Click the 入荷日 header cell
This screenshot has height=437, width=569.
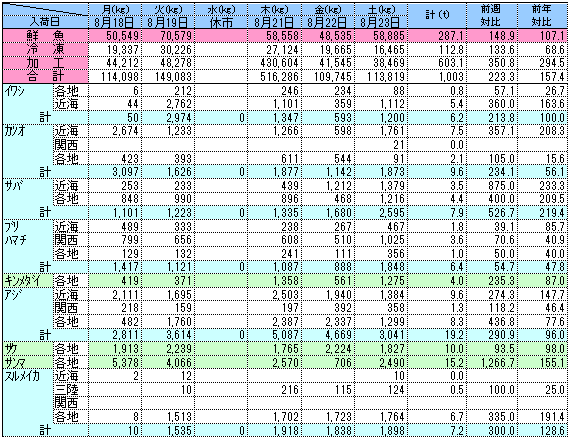pyautogui.click(x=45, y=23)
